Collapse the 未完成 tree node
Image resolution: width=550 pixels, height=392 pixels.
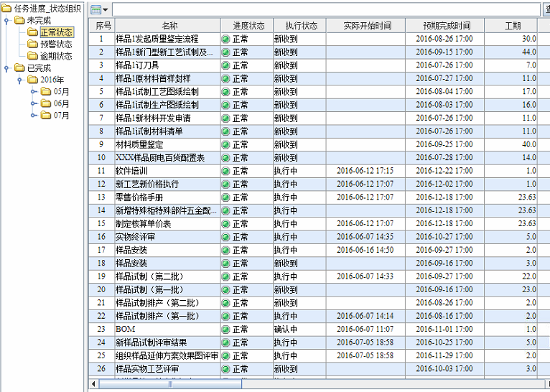(6, 21)
